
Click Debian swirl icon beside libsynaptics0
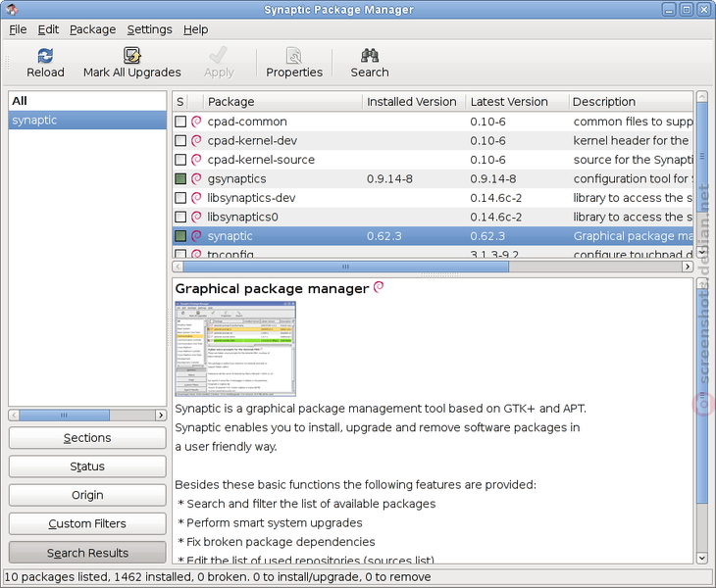[x=196, y=217]
